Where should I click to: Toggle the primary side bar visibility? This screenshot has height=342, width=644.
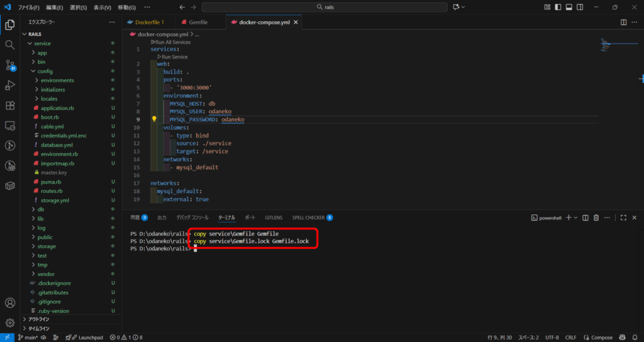click(x=558, y=7)
